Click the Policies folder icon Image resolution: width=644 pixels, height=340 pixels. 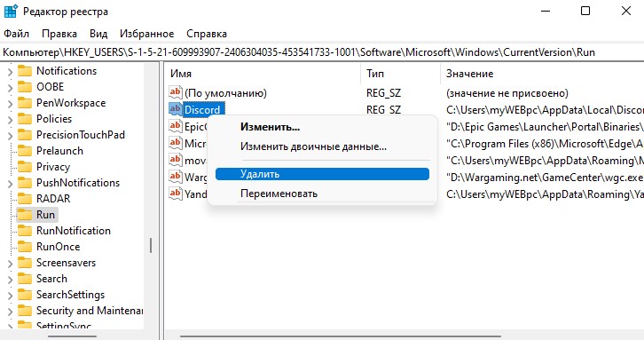[x=25, y=119]
